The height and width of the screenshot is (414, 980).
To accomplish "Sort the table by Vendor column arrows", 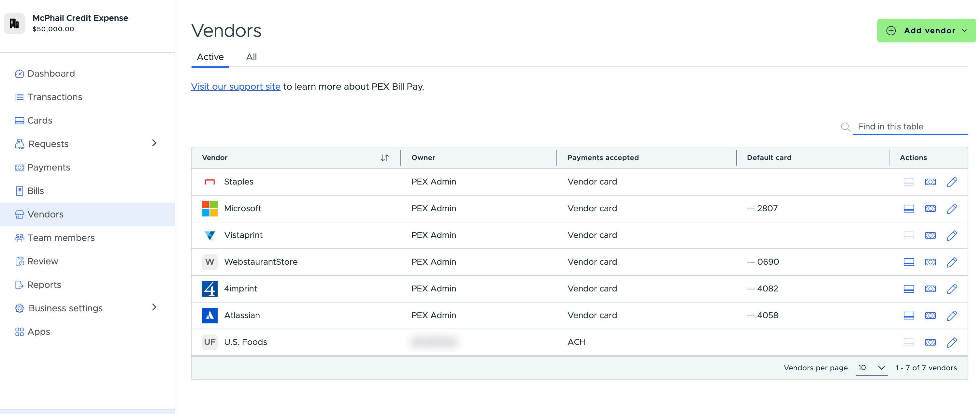I will pyautogui.click(x=385, y=157).
